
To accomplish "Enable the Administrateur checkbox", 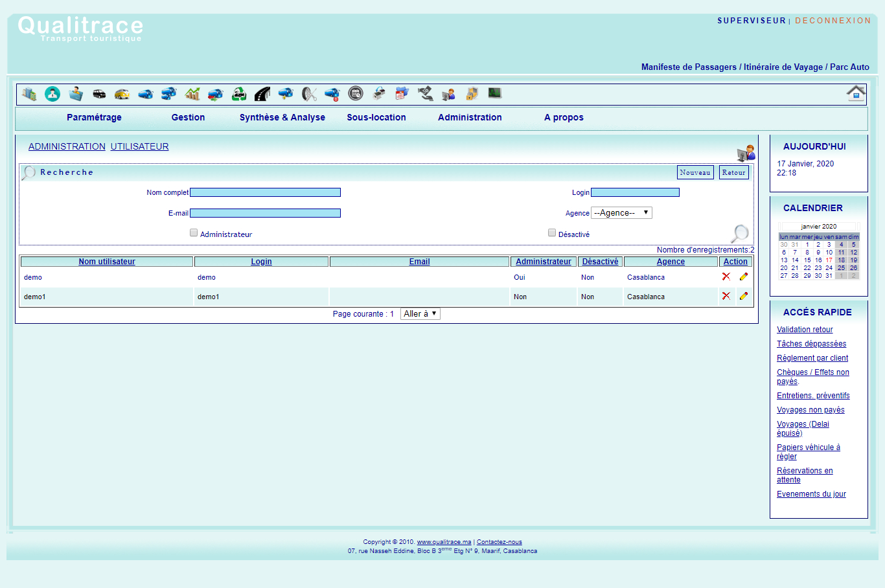I will click(194, 232).
